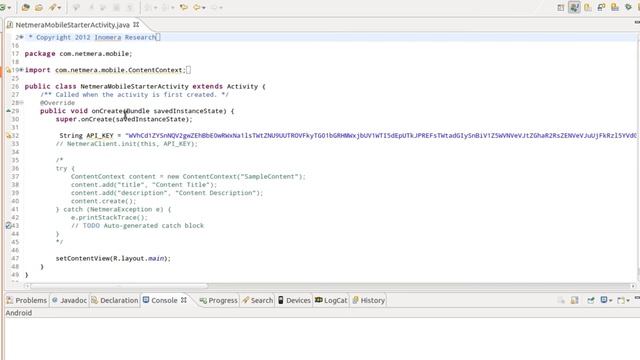Click the API_KEY variable name
This screenshot has height=360, width=640.
[x=100, y=136]
